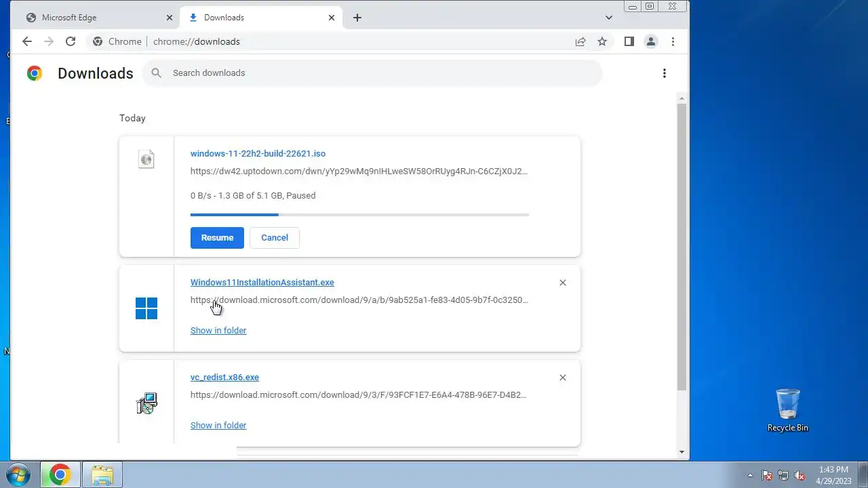Click the Action Center flag tray icon
The width and height of the screenshot is (868, 488).
pyautogui.click(x=767, y=475)
